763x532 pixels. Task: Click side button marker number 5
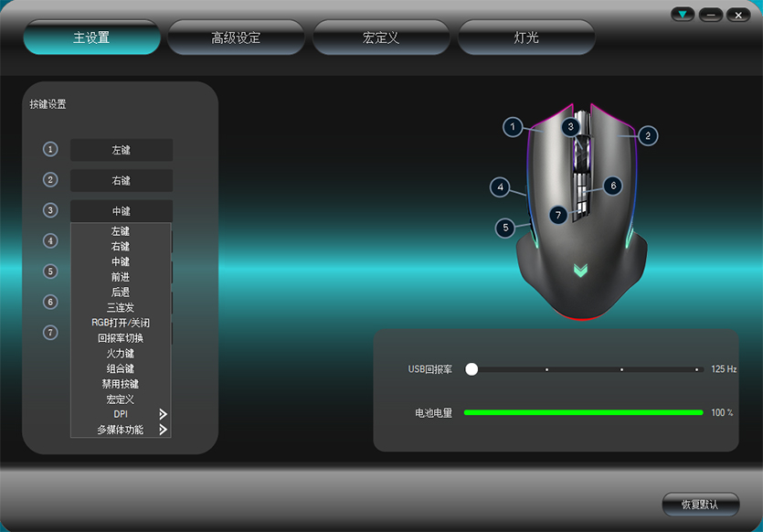505,227
